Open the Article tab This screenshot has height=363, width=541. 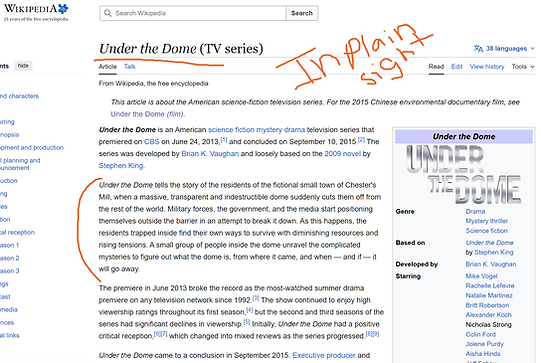point(108,67)
